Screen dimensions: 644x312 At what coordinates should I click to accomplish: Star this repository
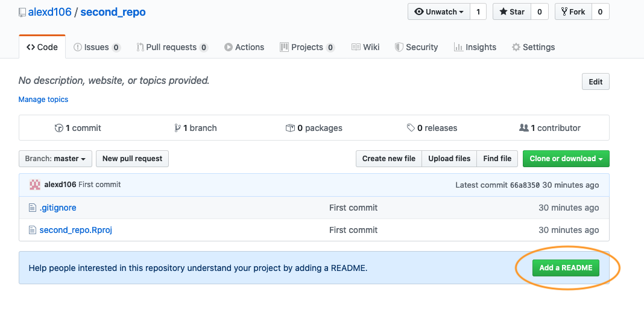pos(512,11)
